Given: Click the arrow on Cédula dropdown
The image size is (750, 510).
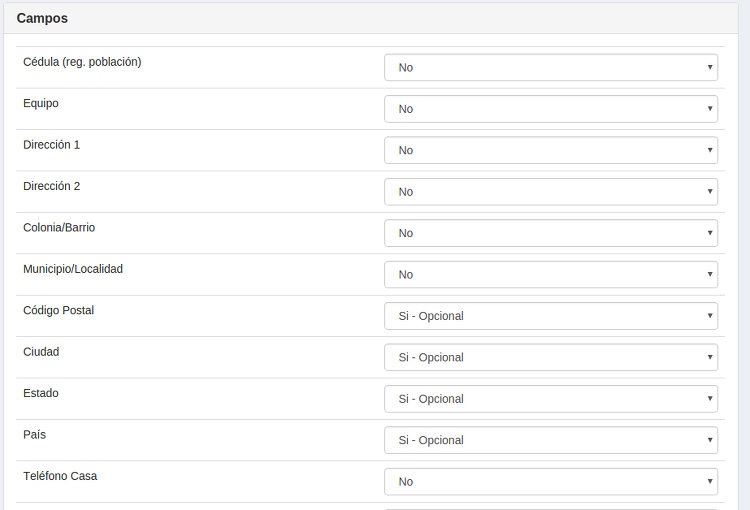Looking at the screenshot, I should [x=710, y=67].
